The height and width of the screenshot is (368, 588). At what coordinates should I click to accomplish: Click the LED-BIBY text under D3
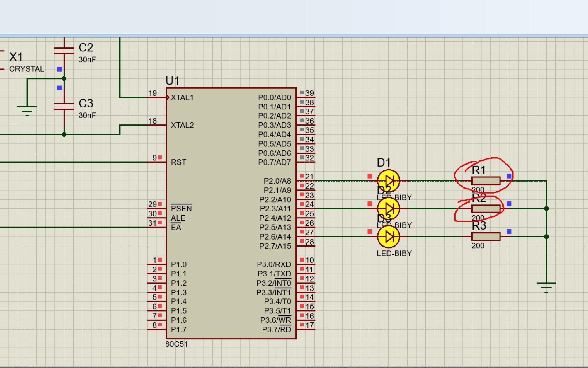pos(394,253)
